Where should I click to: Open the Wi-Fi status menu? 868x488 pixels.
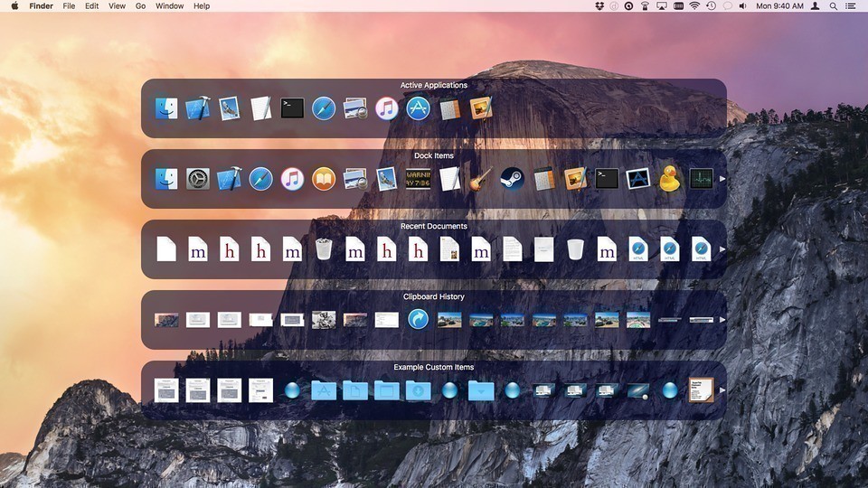click(x=694, y=6)
